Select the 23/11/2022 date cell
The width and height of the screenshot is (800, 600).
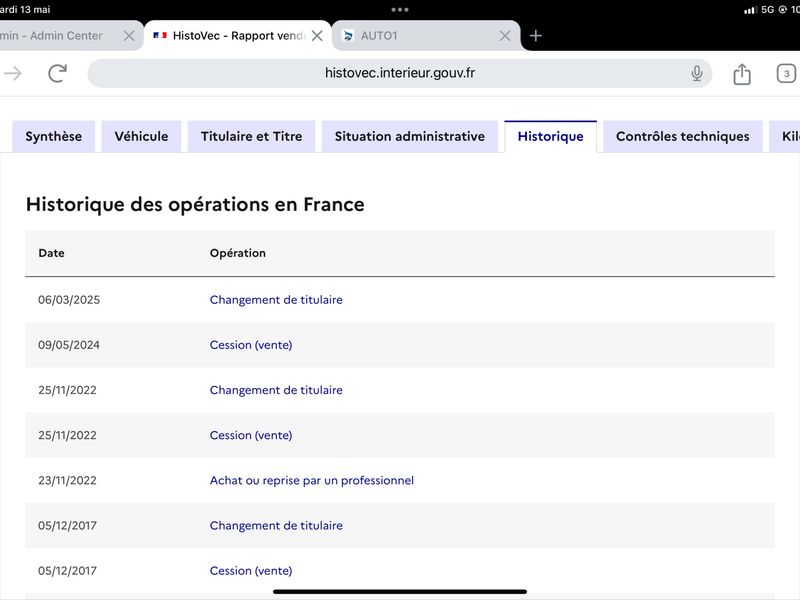[67, 480]
